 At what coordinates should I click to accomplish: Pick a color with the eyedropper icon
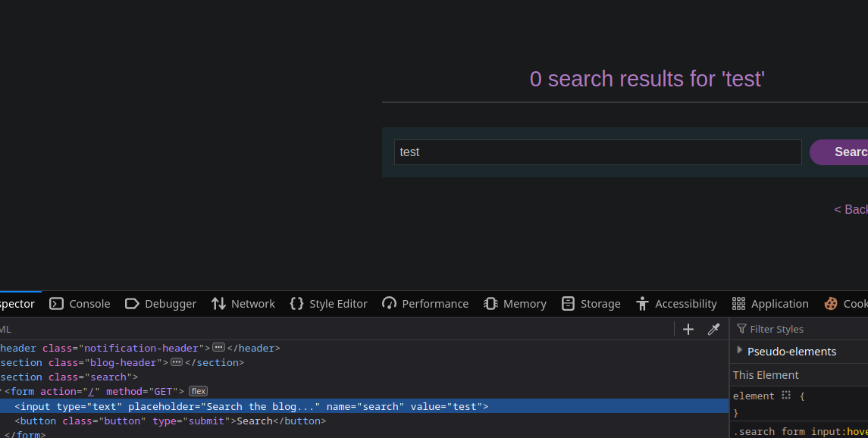713,329
